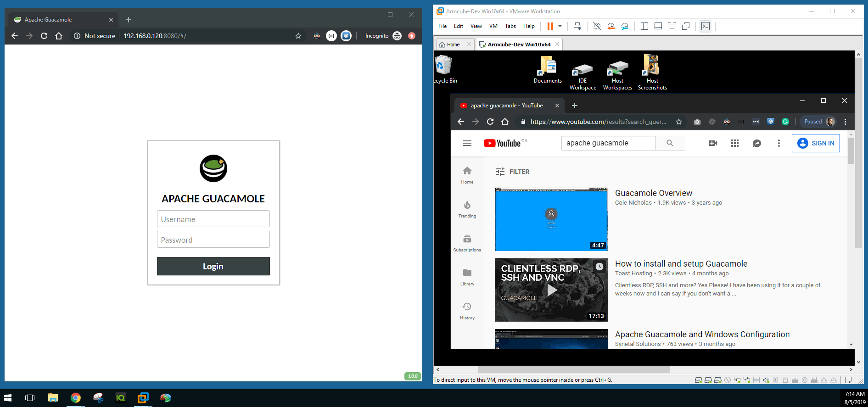Image resolution: width=868 pixels, height=407 pixels.
Task: Open the Edit menu in VMware Workstation
Action: coord(459,26)
